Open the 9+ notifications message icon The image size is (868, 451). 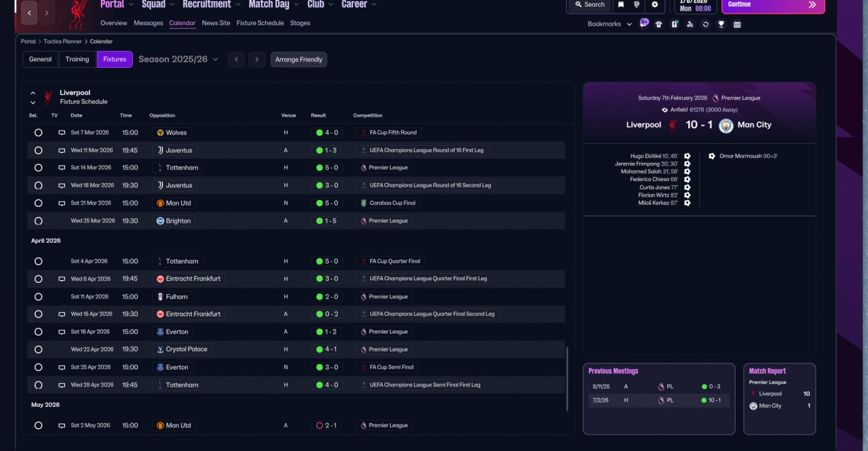click(644, 23)
